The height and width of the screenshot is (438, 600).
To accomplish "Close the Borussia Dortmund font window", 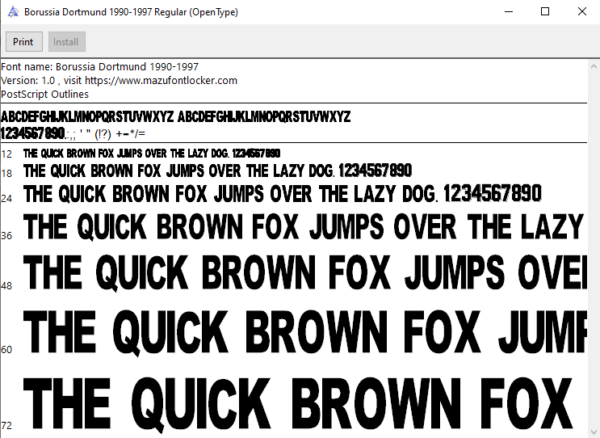I will coord(582,12).
